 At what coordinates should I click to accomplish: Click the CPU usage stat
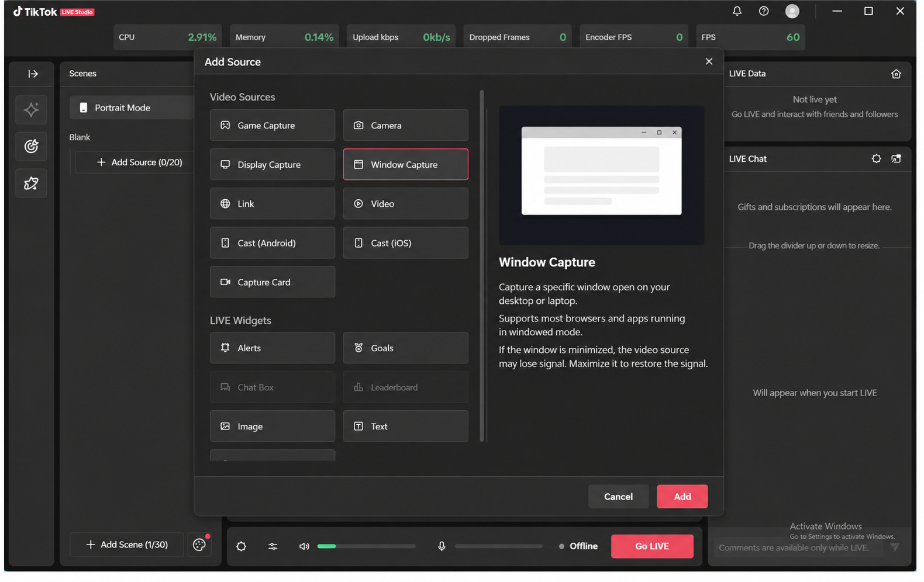[x=167, y=37]
